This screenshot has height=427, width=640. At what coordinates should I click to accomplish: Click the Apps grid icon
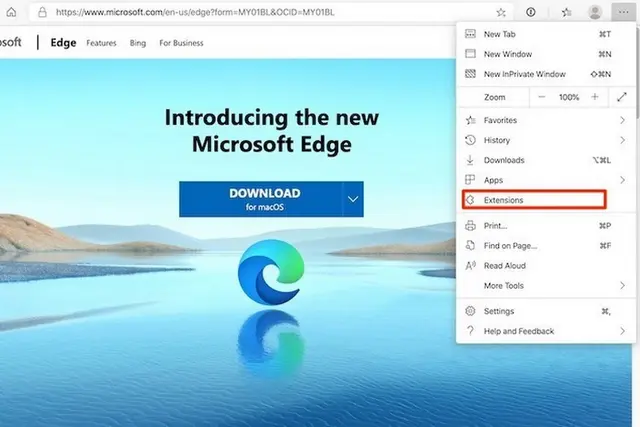[x=470, y=180]
